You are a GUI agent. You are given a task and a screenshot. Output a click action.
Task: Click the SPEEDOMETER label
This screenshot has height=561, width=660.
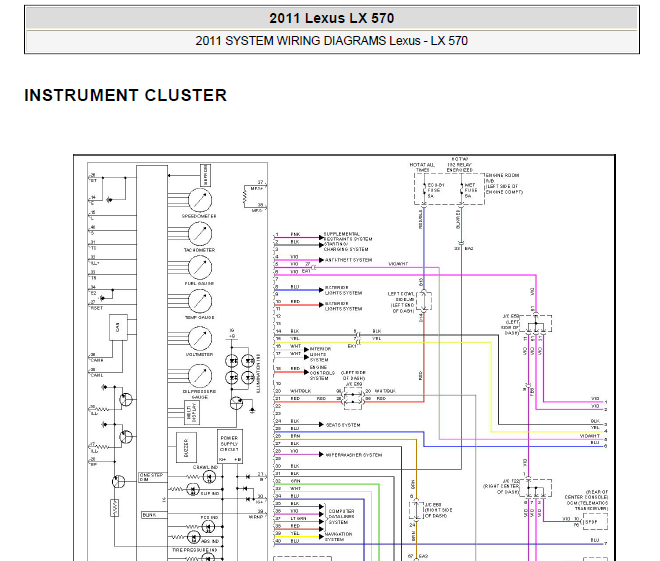click(x=199, y=216)
